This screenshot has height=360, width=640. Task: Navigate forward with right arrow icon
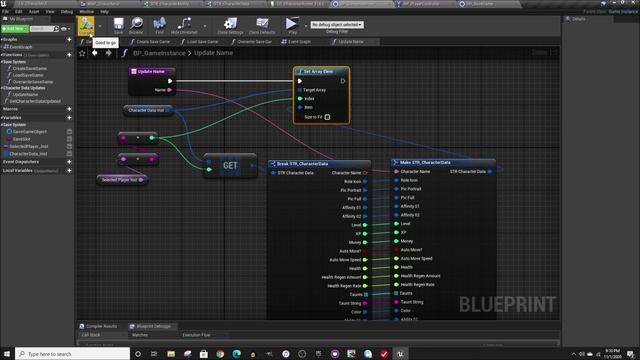(108, 53)
